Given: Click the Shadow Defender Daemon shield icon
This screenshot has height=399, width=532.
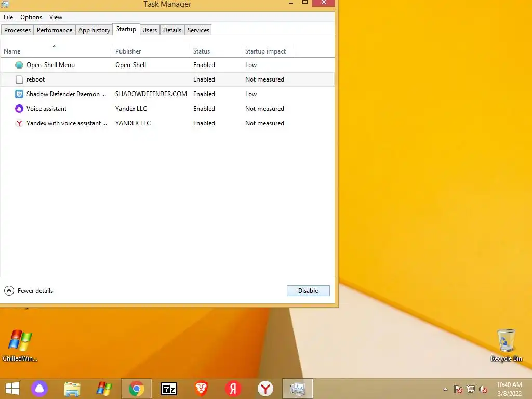Looking at the screenshot, I should (x=19, y=94).
